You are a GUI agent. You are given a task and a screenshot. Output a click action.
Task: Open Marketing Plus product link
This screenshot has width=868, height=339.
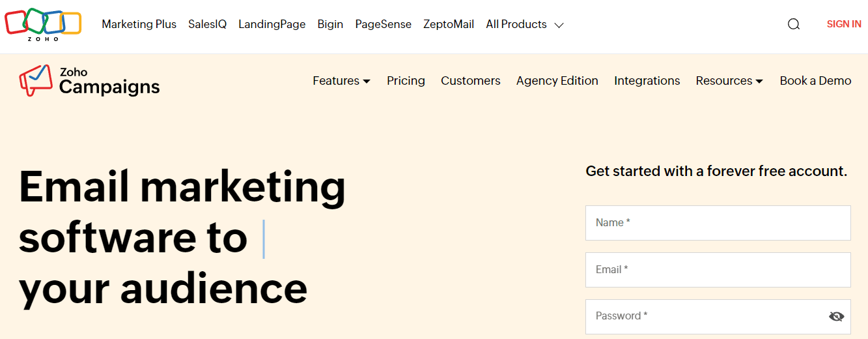click(139, 24)
